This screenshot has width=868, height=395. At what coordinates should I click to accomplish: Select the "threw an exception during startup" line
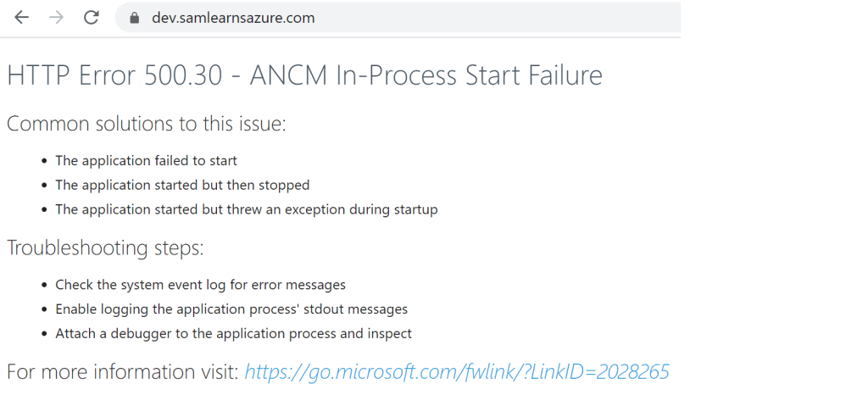pos(247,209)
